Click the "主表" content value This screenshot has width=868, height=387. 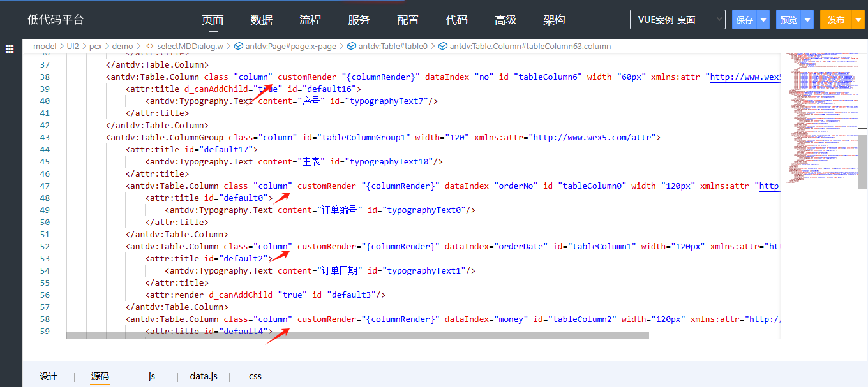pyautogui.click(x=311, y=161)
